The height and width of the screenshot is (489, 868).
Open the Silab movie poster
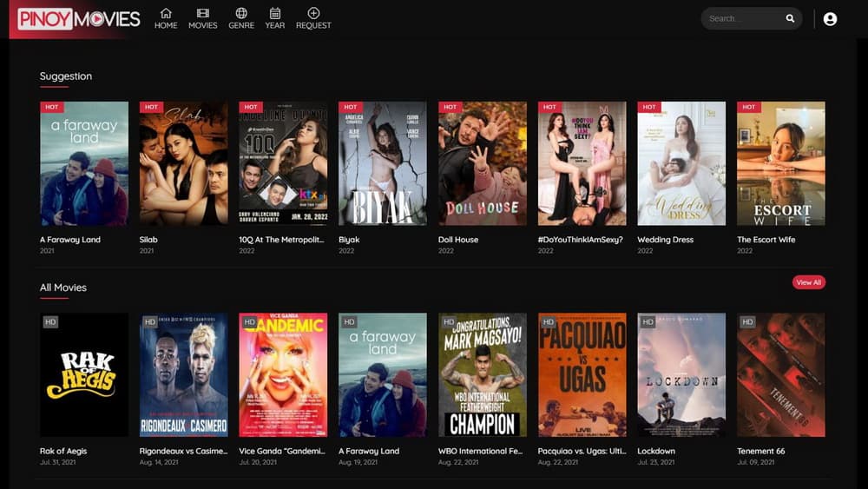[183, 163]
